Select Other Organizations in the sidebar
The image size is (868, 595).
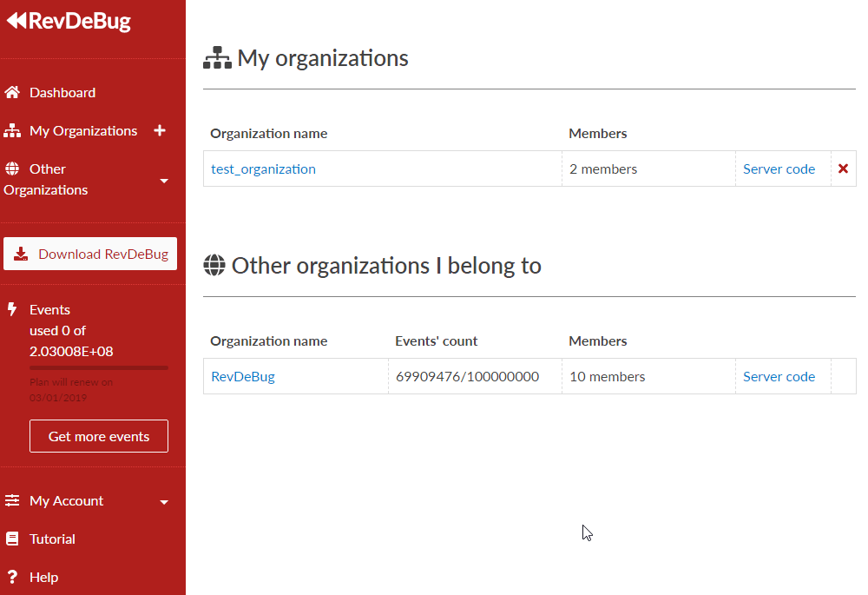[x=46, y=180]
